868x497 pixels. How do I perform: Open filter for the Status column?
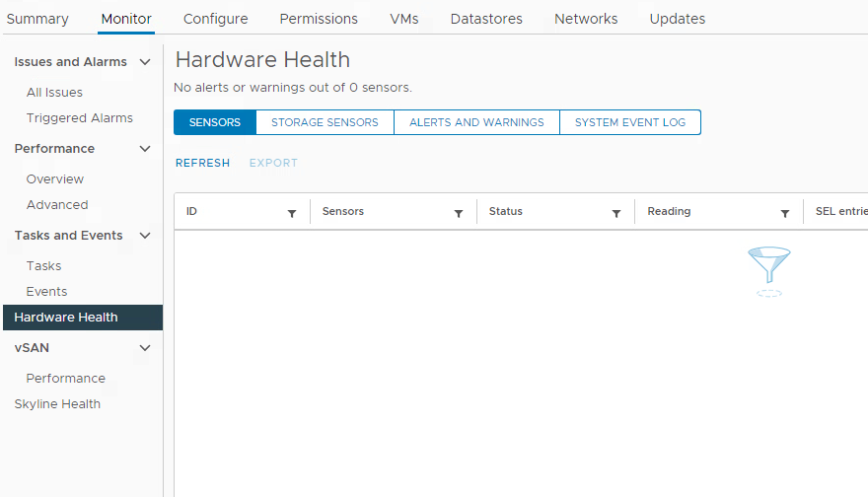pyautogui.click(x=616, y=214)
